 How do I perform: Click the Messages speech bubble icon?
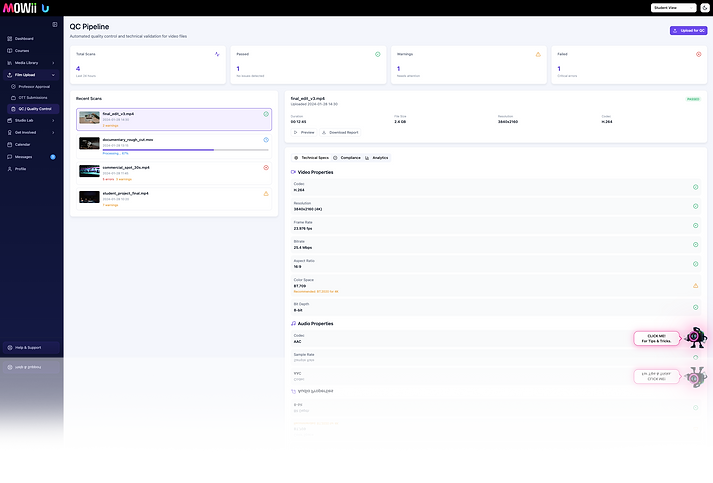10,157
